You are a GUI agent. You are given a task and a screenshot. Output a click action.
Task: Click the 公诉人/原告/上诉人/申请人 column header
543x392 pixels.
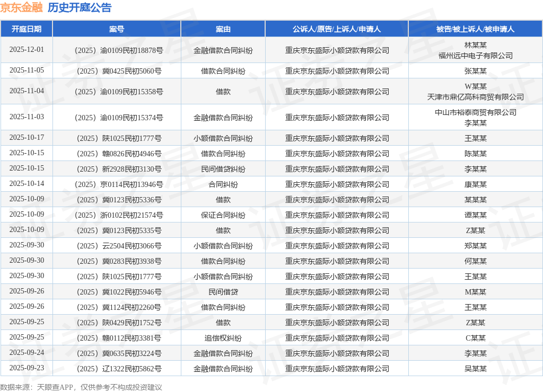tap(337, 29)
